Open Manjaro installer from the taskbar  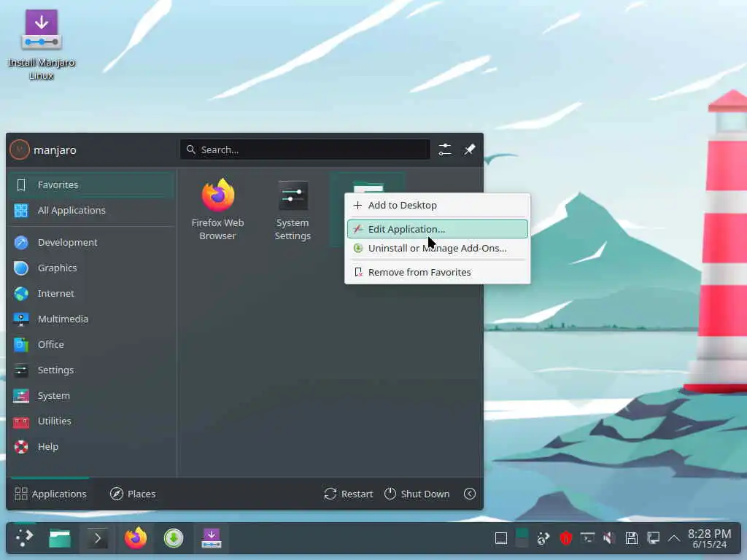[x=212, y=539]
